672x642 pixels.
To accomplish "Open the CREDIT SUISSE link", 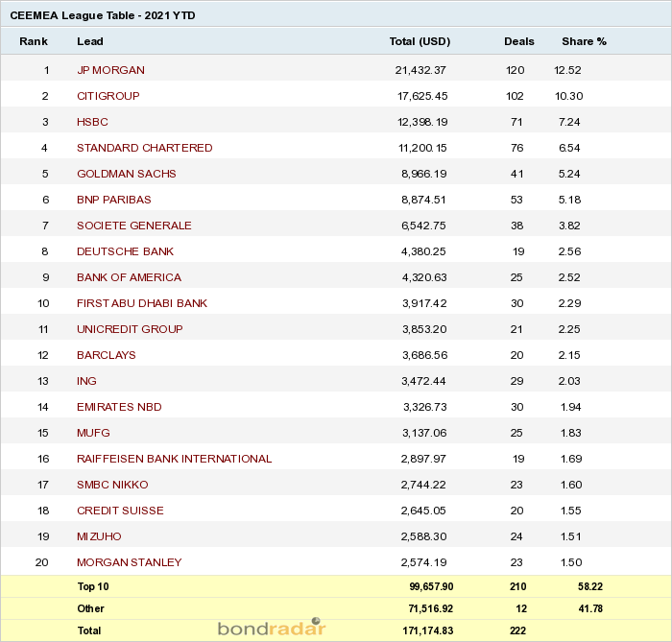I will click(x=120, y=511).
